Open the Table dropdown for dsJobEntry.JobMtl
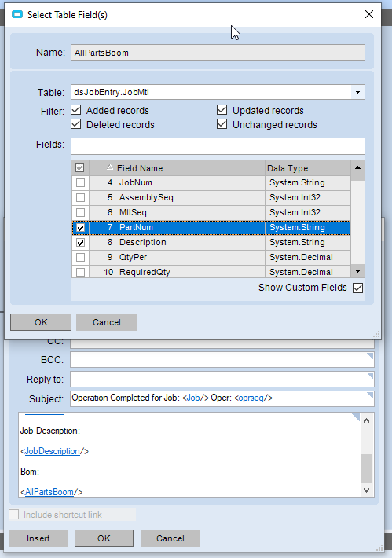The width and height of the screenshot is (392, 558). pyautogui.click(x=358, y=92)
